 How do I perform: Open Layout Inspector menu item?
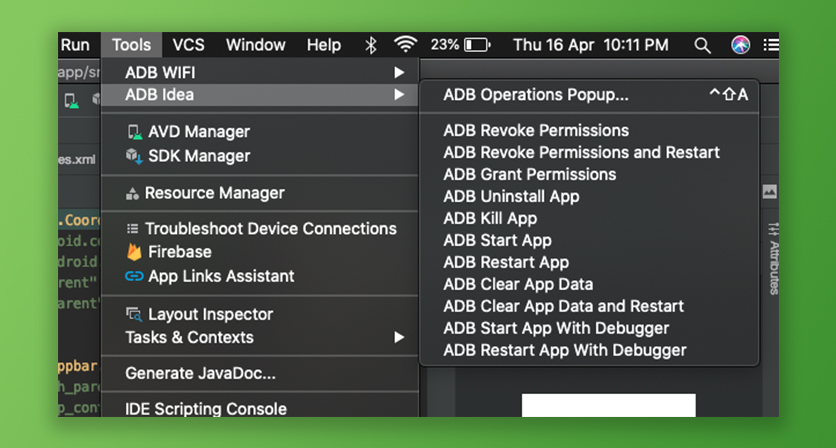coord(260,315)
